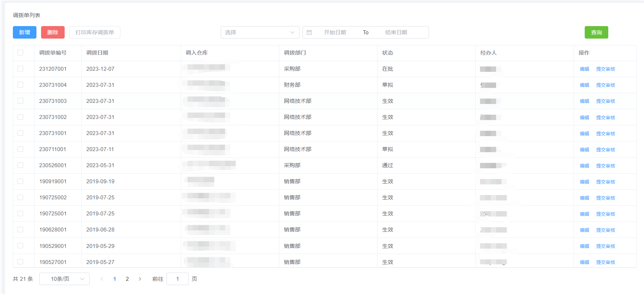Viewport: 644px width, 294px height.
Task: Click the 调拨部门 column header
Action: pyautogui.click(x=295, y=53)
